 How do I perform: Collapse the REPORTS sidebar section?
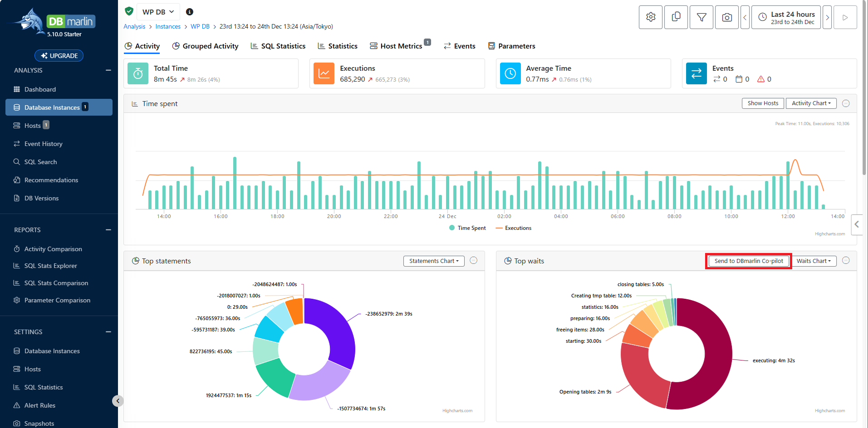click(108, 230)
